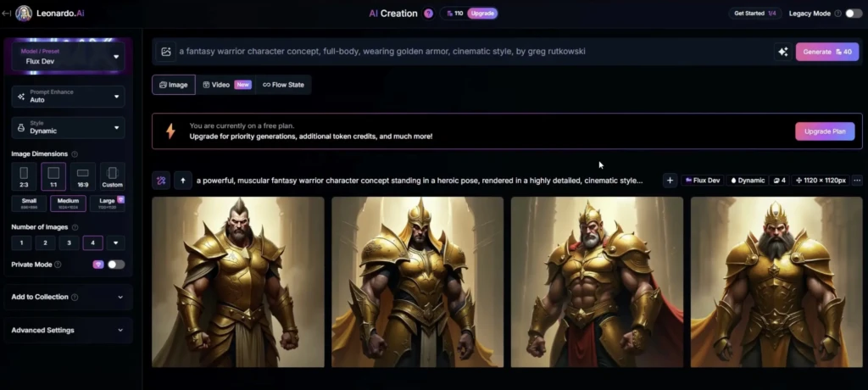Click the image upload icon in prompt bar
The height and width of the screenshot is (390, 868).
click(166, 52)
